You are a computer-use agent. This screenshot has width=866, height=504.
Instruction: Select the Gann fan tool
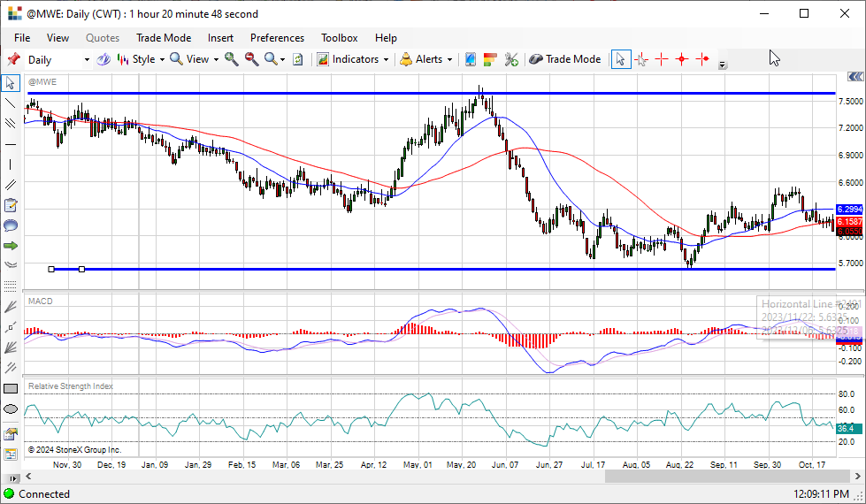pyautogui.click(x=10, y=347)
